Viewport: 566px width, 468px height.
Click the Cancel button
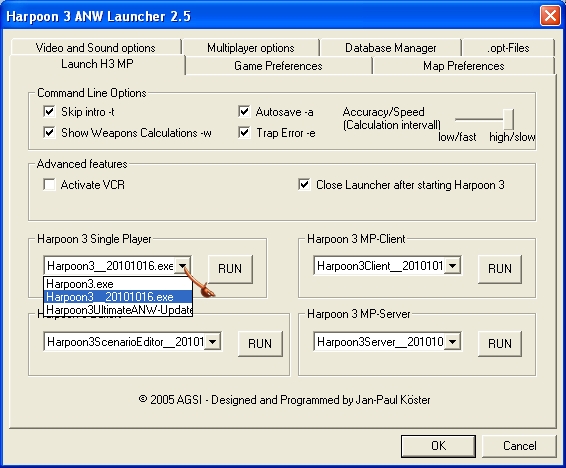pyautogui.click(x=519, y=446)
